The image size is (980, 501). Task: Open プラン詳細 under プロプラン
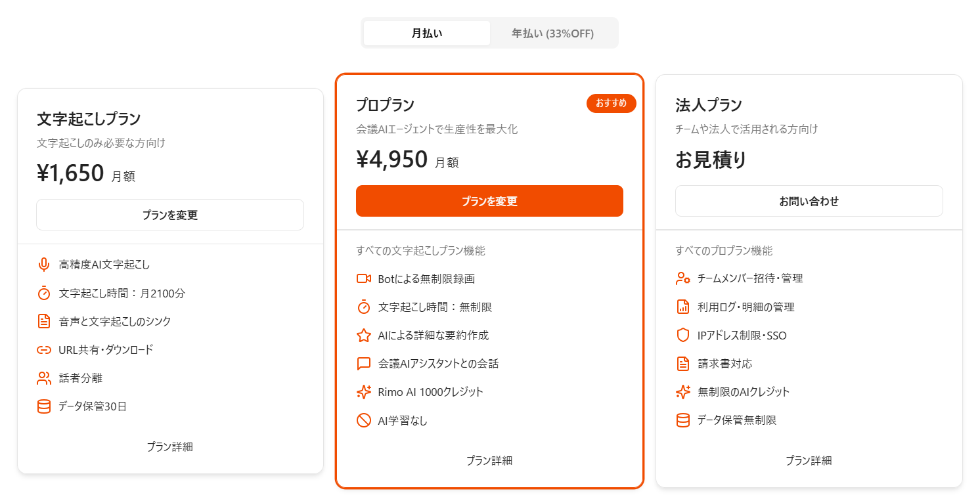[489, 460]
